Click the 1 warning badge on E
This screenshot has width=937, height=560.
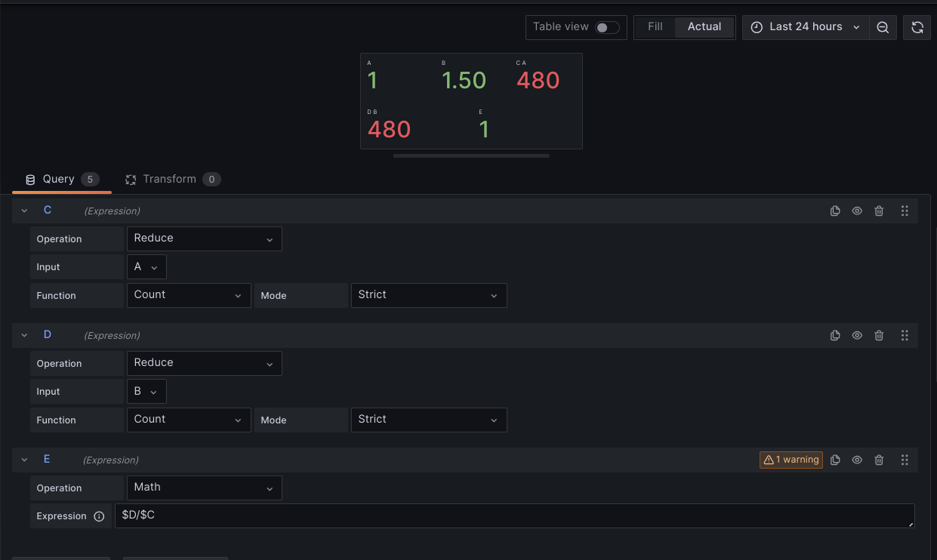coord(791,460)
